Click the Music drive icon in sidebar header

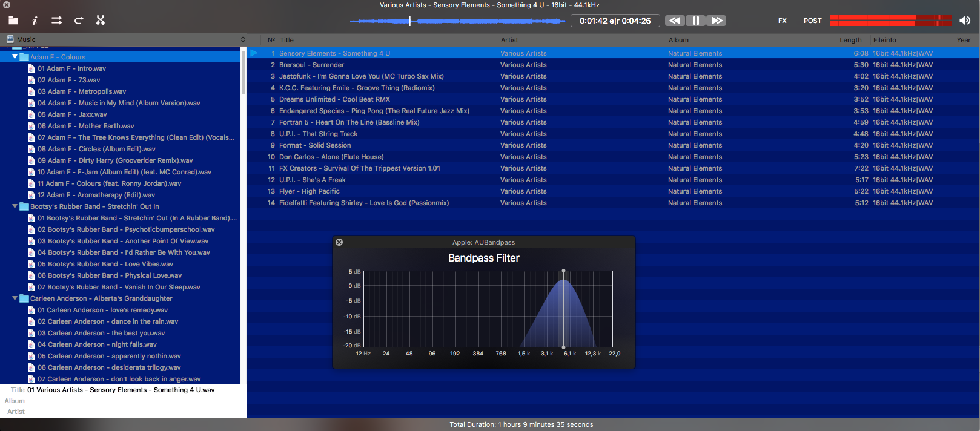(10, 39)
